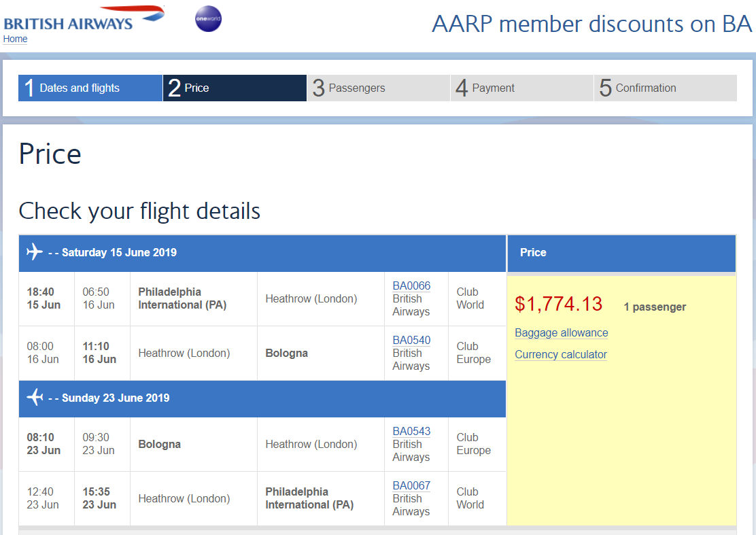The height and width of the screenshot is (535, 756).
Task: Open the Home link
Action: [x=15, y=39]
